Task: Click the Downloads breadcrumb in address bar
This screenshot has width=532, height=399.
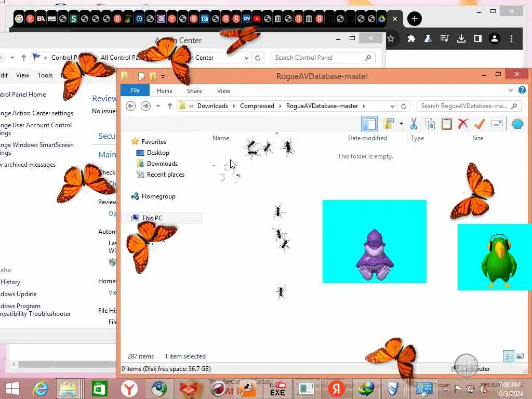Action: (212, 106)
